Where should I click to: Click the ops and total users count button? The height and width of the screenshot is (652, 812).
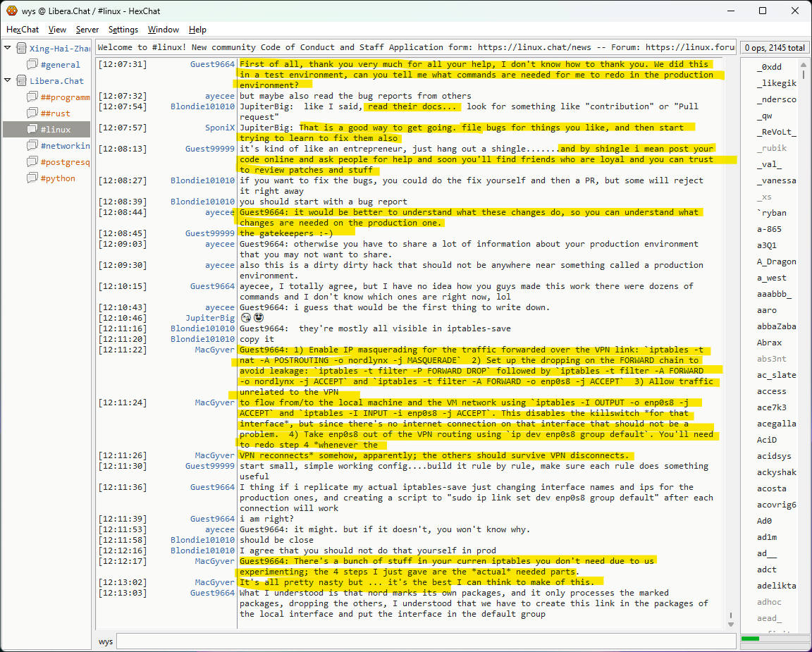tap(774, 48)
